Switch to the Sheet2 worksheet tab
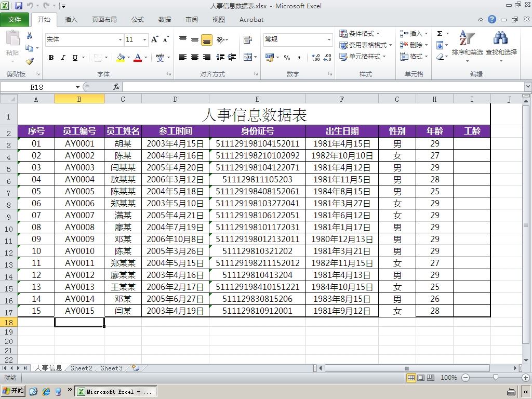 [82, 368]
